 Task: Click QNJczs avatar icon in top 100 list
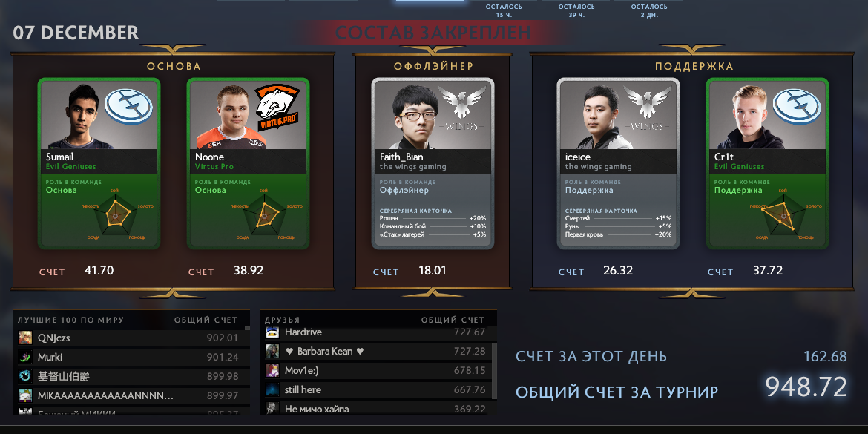[25, 338]
